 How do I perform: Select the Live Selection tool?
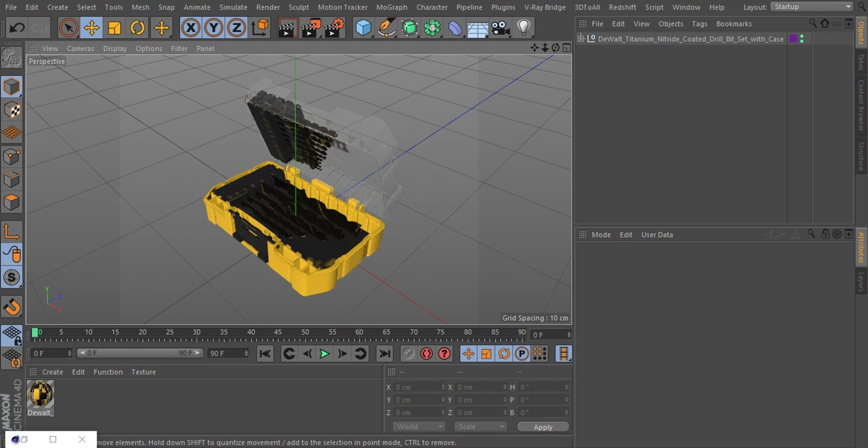(68, 28)
